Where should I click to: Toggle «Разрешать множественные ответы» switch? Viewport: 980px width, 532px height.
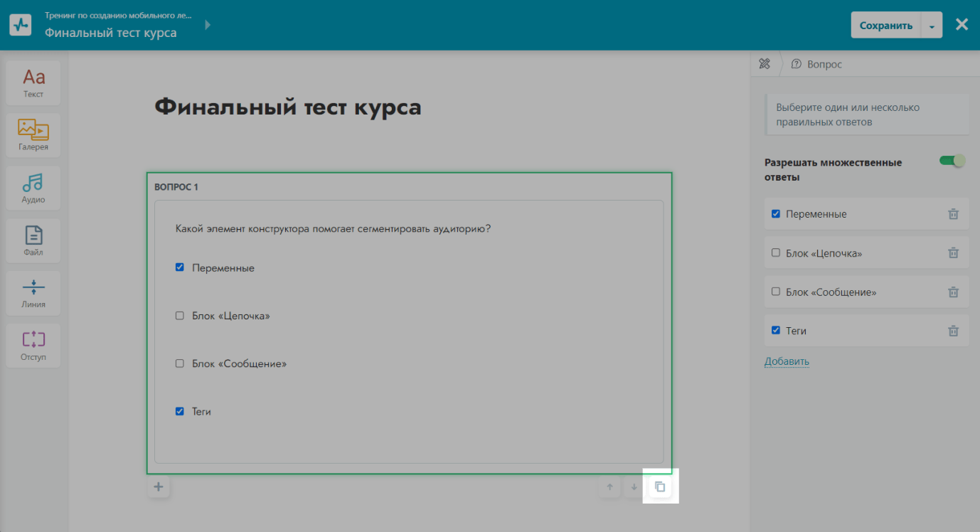952,161
